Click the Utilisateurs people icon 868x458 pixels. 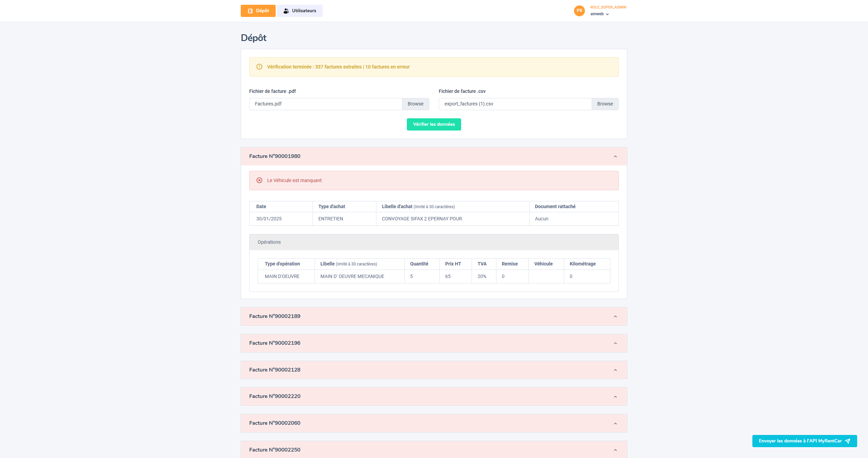[286, 11]
